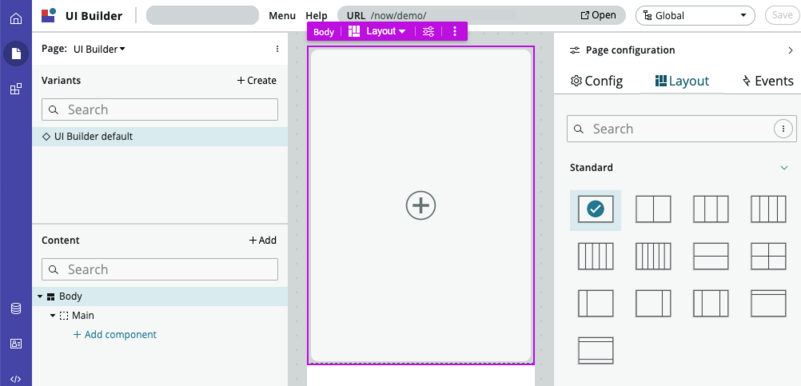The height and width of the screenshot is (386, 801).
Task: Choose the header and footer layout
Action: pos(595,350)
